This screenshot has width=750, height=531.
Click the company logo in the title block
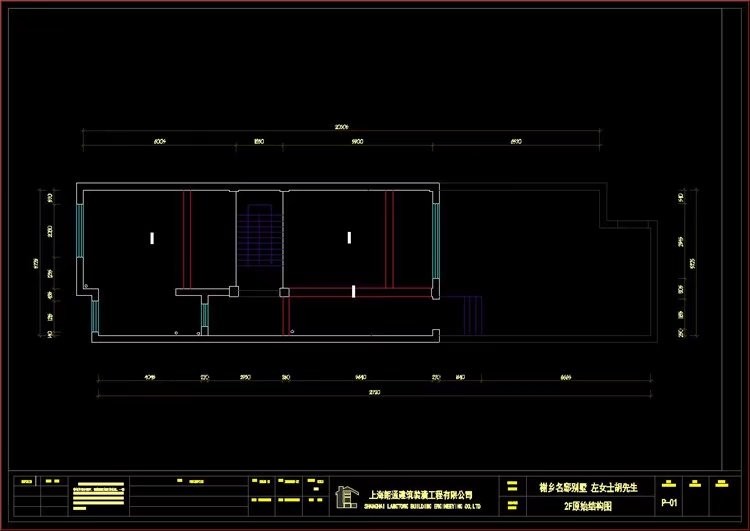coord(346,496)
